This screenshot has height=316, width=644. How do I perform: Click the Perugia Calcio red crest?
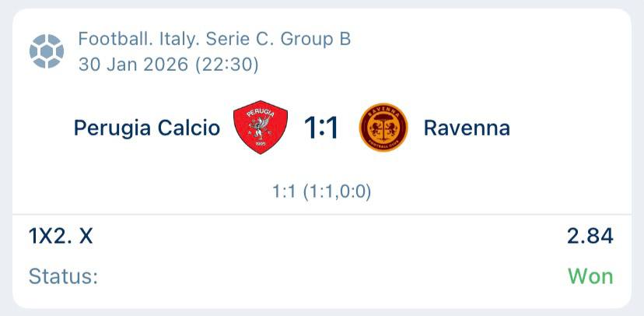[261, 128]
